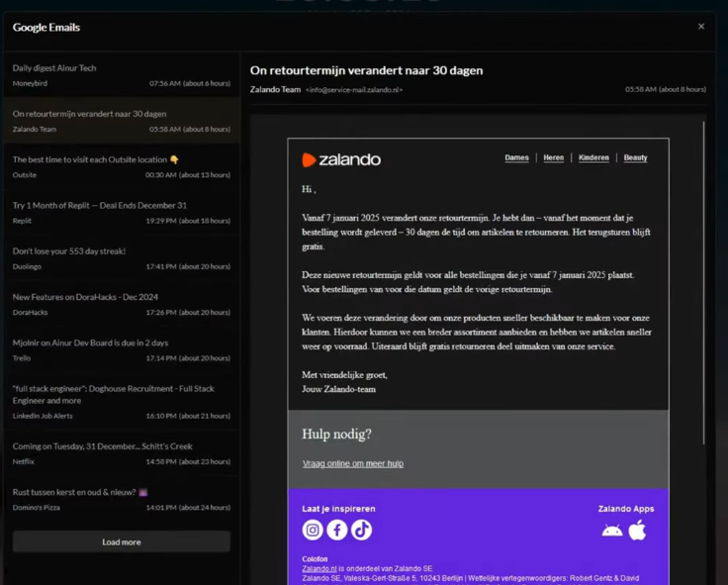The height and width of the screenshot is (585, 728).
Task: Open the TikTok icon in Zalando footer
Action: (362, 530)
